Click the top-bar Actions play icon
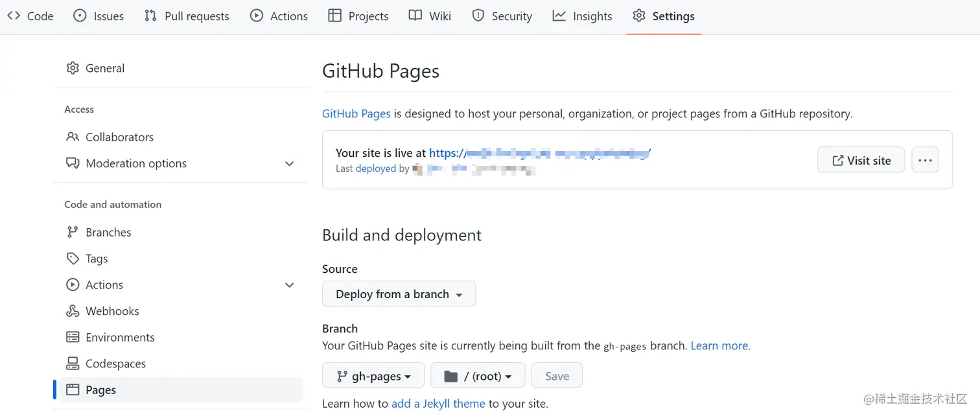This screenshot has height=418, width=980. pos(257,16)
